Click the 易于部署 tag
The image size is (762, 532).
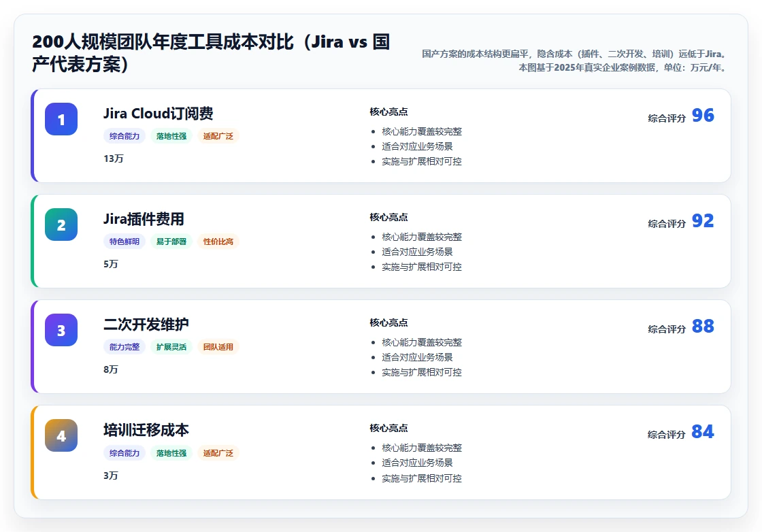pyautogui.click(x=171, y=242)
